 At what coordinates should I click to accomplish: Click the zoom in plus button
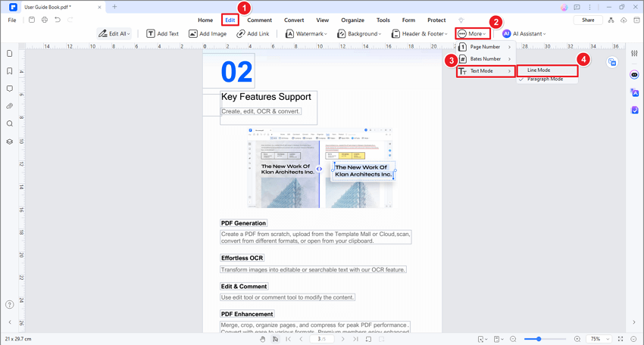point(577,339)
